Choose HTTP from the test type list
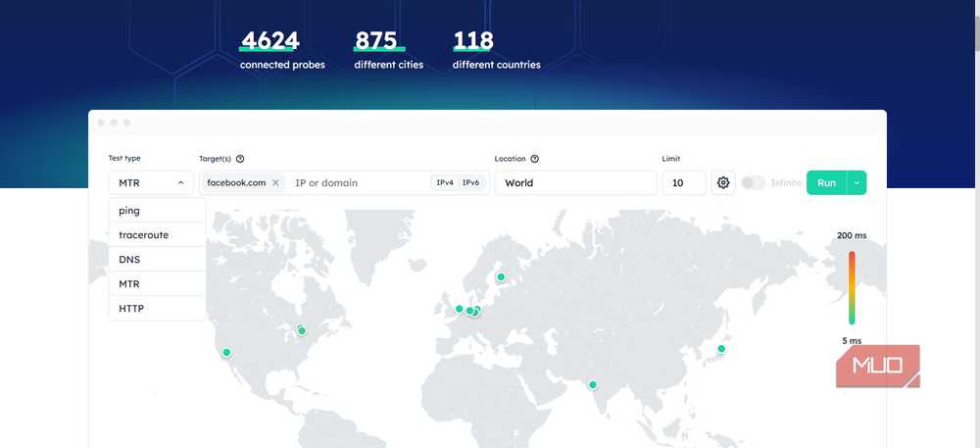 157,308
